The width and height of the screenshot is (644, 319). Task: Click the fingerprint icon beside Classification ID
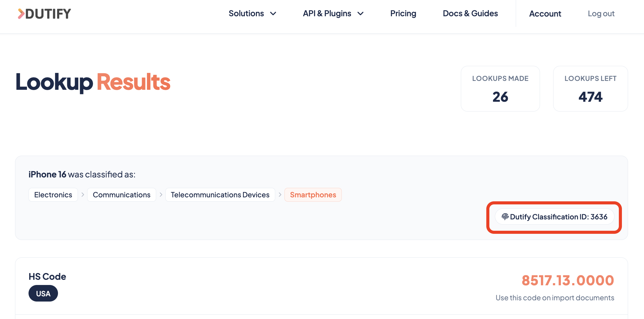click(x=505, y=217)
